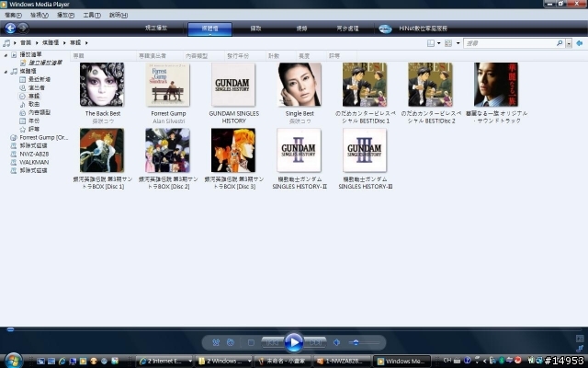Stop playback with the square Stop button
588x368 pixels.
coord(251,342)
